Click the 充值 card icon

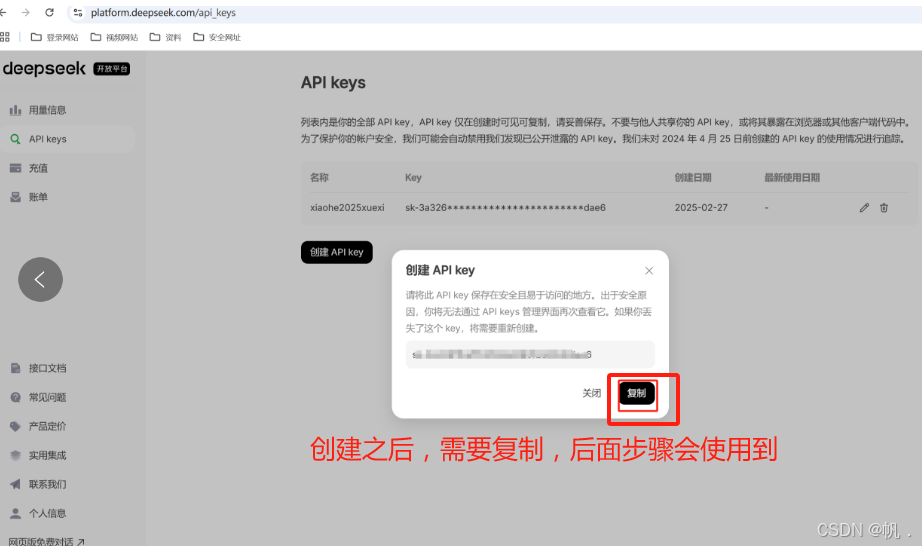[x=15, y=168]
